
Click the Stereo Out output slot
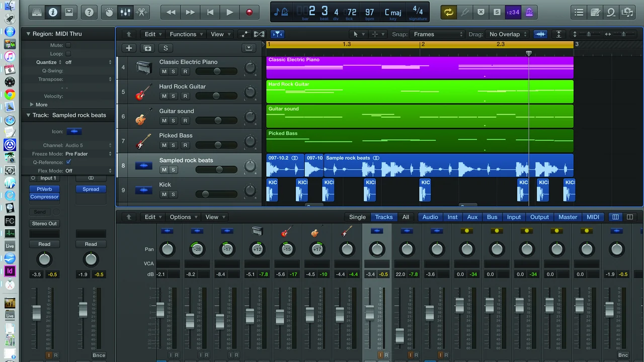click(44, 223)
